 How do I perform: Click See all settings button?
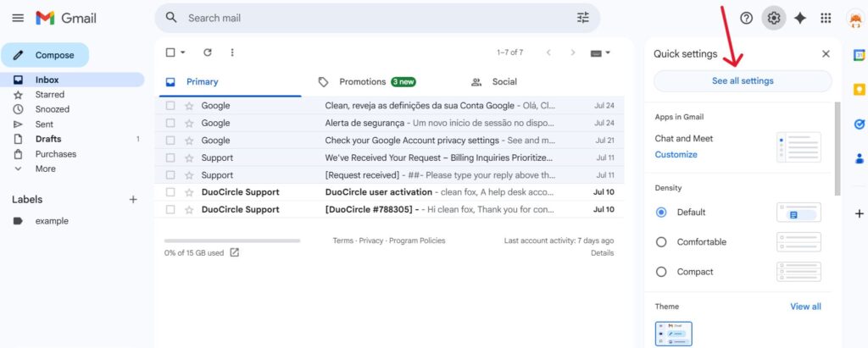click(x=743, y=80)
